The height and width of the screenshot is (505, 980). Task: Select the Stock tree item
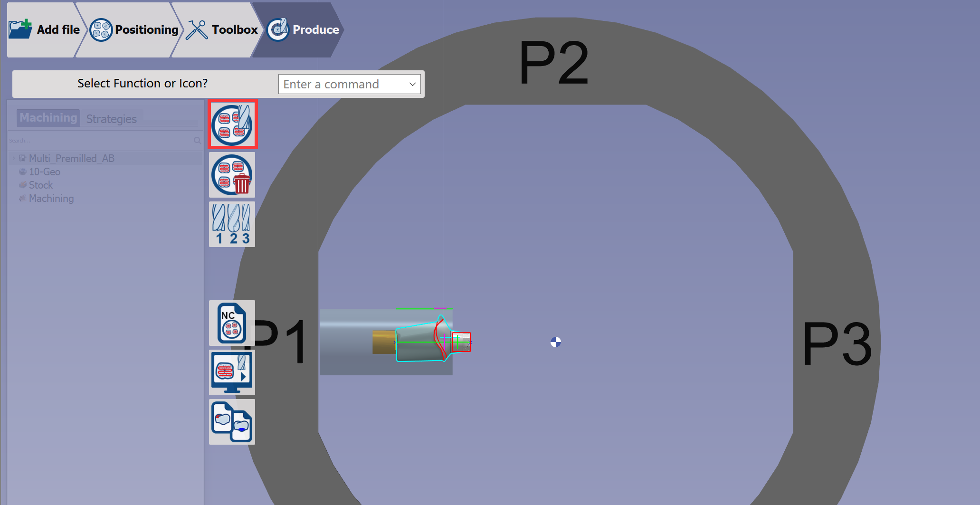tap(41, 185)
